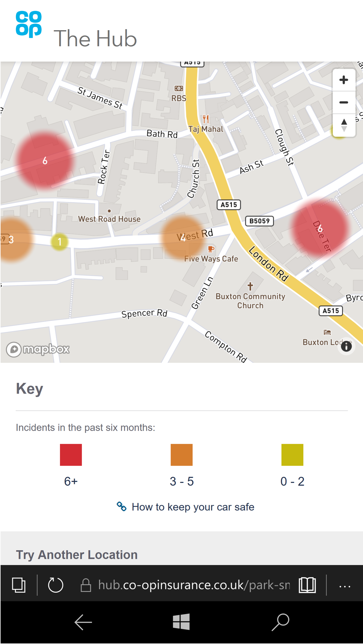Viewport: 363px width, 644px height.
Task: Click the Mapbox logo
Action: pos(38,349)
